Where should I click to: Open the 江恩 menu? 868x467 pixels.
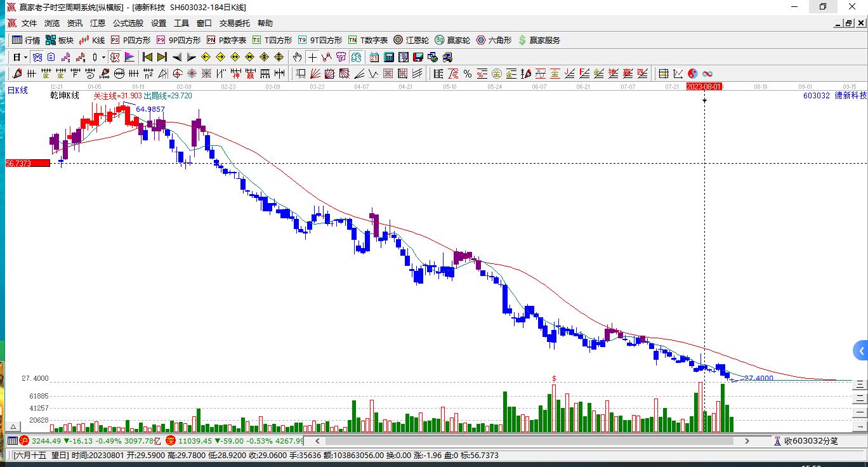(x=98, y=23)
